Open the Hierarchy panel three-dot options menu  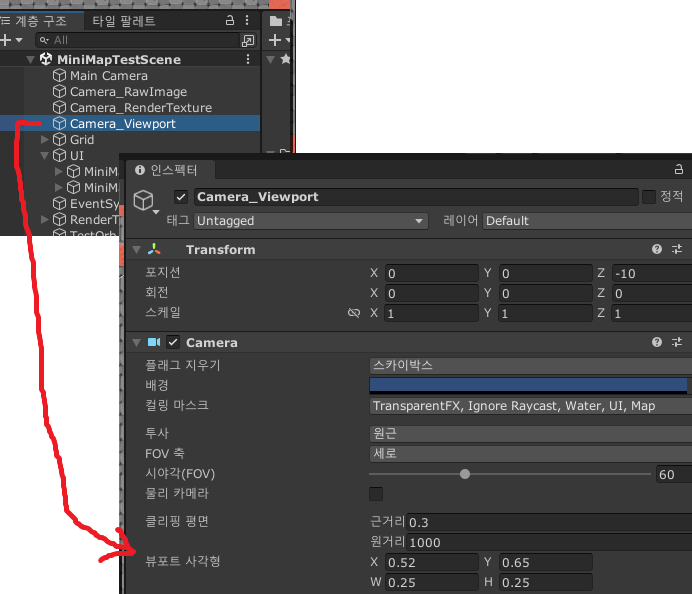pos(247,20)
